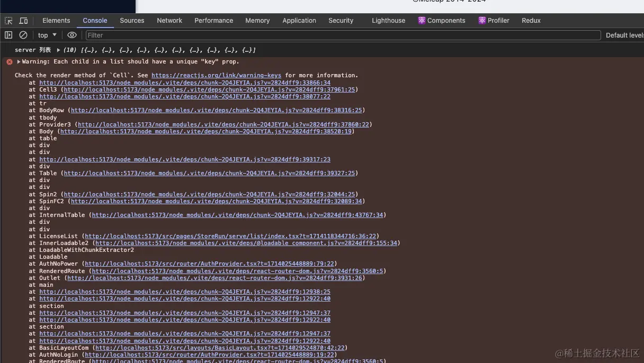Open the chunk link ending 38077:22
The height and width of the screenshot is (363, 644).
[x=185, y=96]
